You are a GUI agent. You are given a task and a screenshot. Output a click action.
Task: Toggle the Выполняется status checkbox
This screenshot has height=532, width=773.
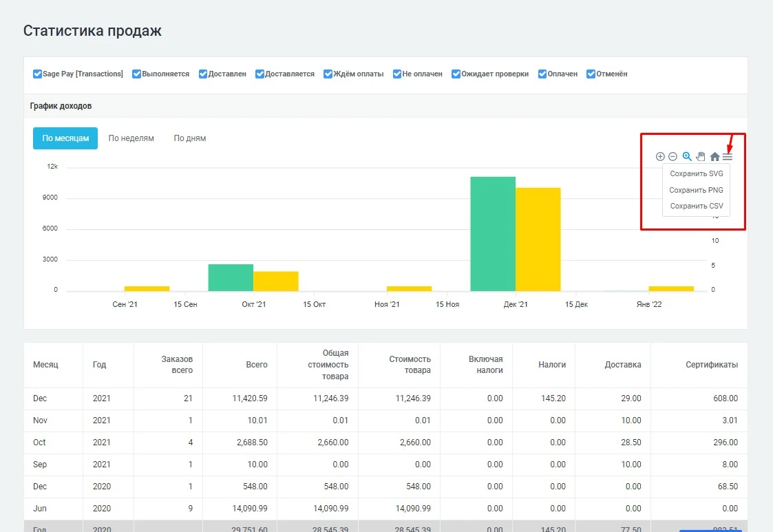137,74
